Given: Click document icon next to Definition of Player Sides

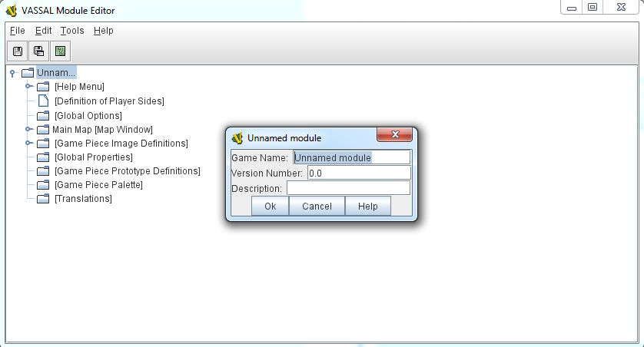Looking at the screenshot, I should point(43,101).
